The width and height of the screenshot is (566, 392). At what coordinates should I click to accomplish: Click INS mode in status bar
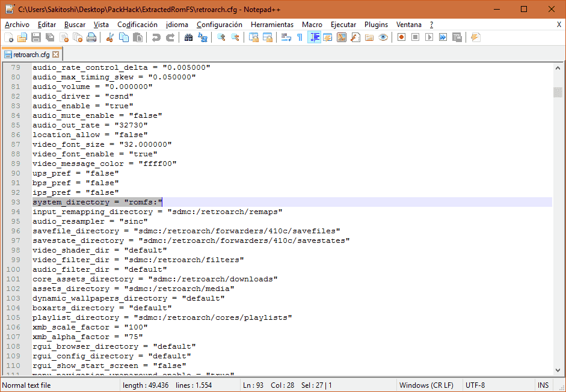pos(543,385)
